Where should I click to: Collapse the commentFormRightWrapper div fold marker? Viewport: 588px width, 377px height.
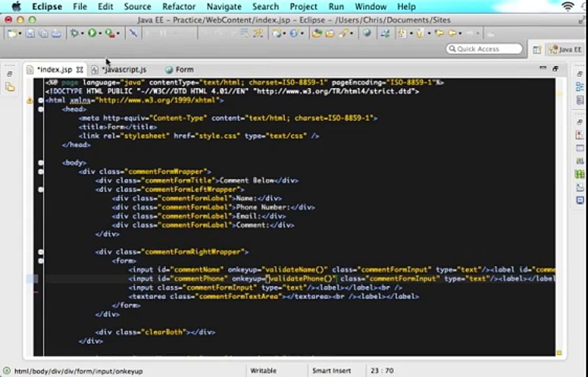click(x=41, y=252)
